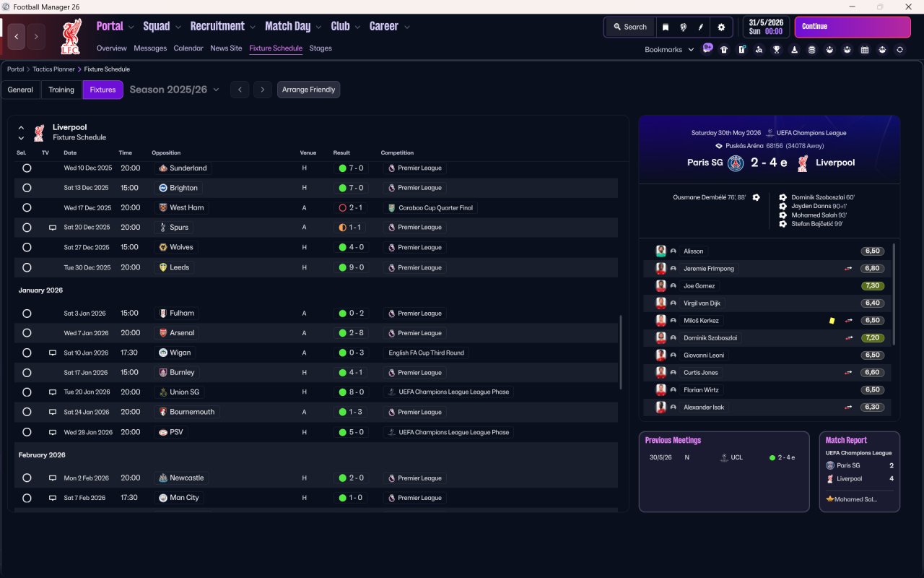The height and width of the screenshot is (578, 924).
Task: Click the fixture list vertical scrollbar
Action: click(621, 353)
